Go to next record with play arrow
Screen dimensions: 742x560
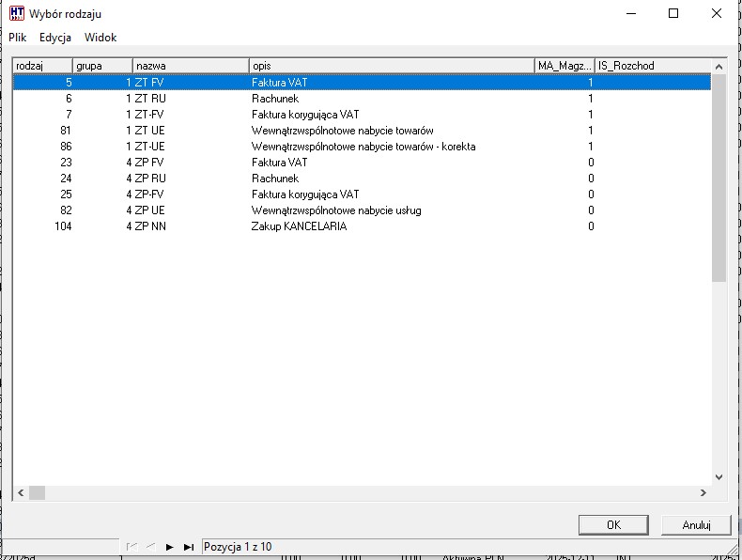(x=170, y=546)
